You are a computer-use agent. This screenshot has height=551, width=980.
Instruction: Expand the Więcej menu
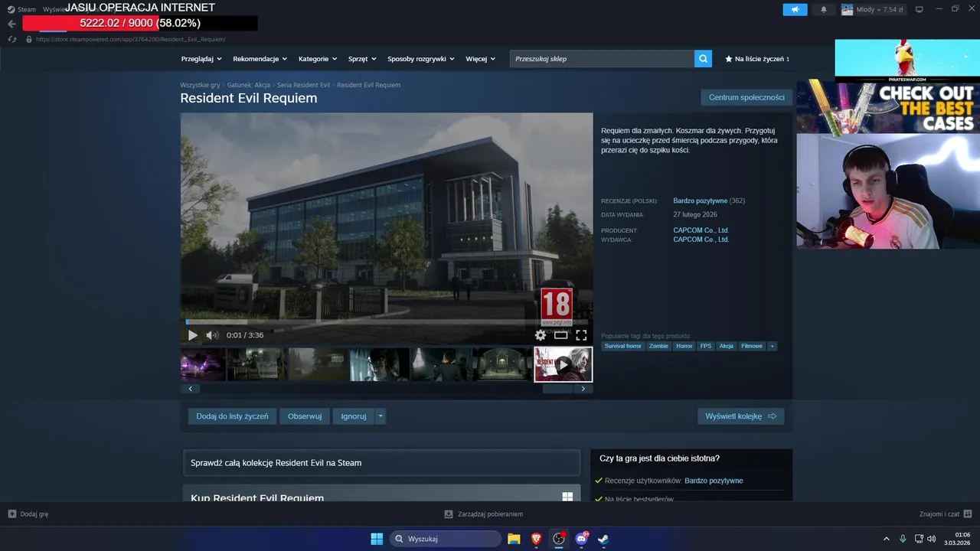(x=480, y=59)
